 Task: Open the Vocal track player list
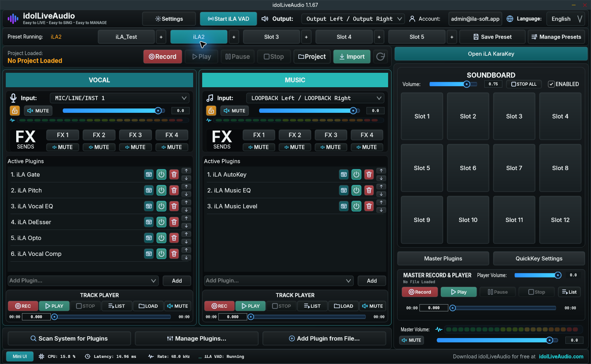coord(116,306)
